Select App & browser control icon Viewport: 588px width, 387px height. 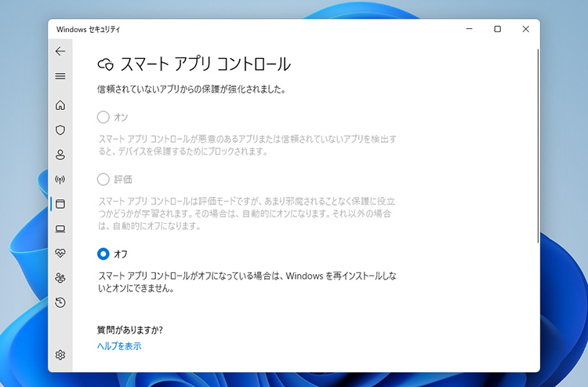point(60,204)
